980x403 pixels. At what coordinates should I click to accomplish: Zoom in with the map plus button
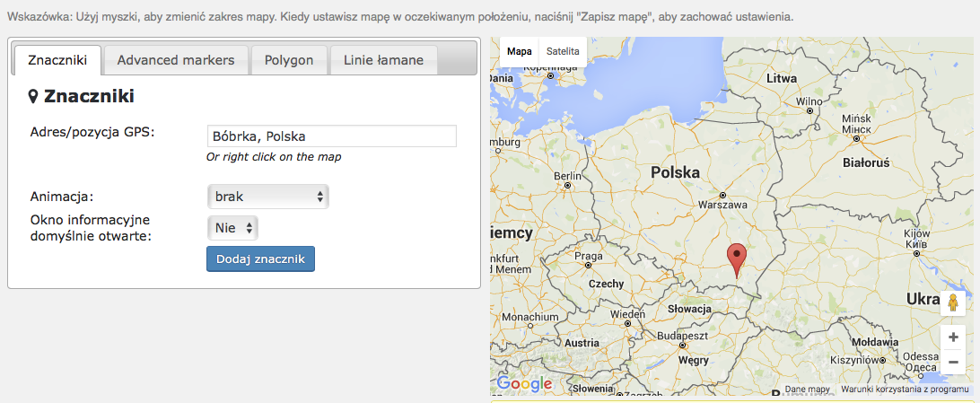coord(953,337)
